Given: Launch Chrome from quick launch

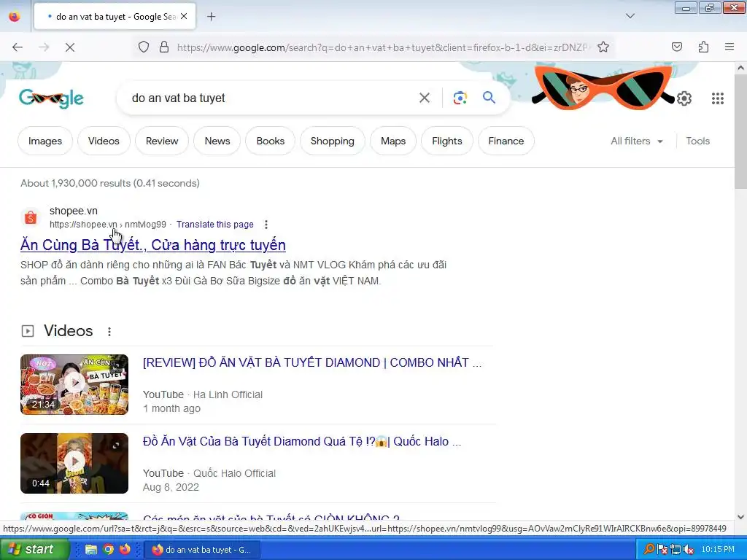Looking at the screenshot, I should [109, 549].
